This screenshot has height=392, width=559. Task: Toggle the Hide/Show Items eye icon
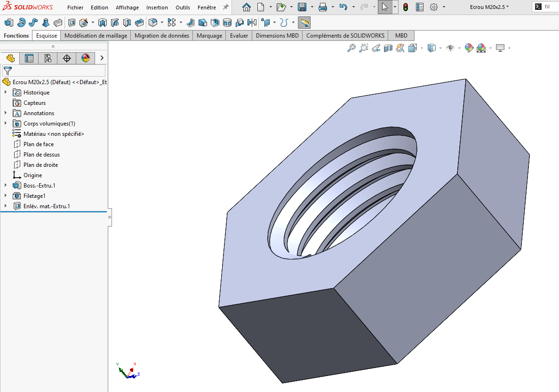(450, 48)
